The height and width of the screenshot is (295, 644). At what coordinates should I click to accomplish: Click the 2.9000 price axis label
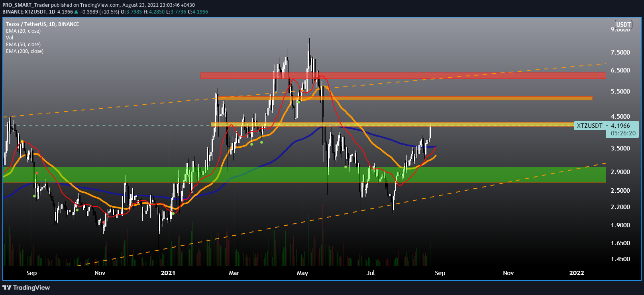(x=620, y=172)
